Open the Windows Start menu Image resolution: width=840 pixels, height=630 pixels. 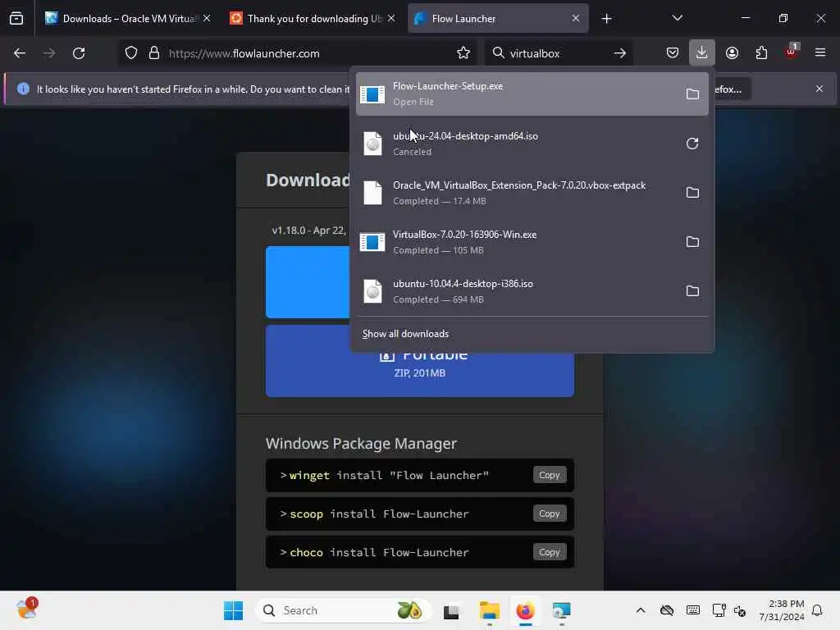pyautogui.click(x=234, y=610)
